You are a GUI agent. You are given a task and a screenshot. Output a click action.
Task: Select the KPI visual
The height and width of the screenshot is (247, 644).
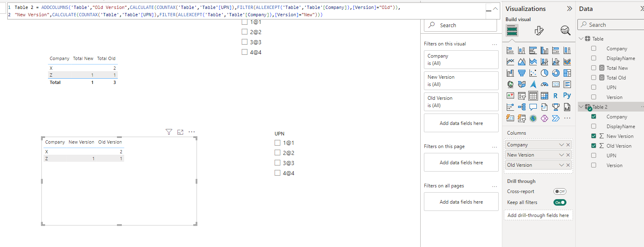(x=510, y=96)
